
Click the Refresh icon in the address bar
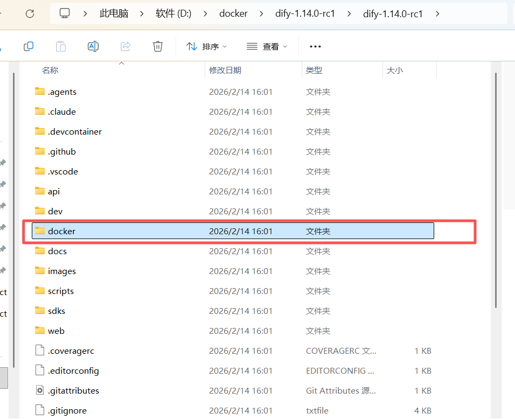30,14
